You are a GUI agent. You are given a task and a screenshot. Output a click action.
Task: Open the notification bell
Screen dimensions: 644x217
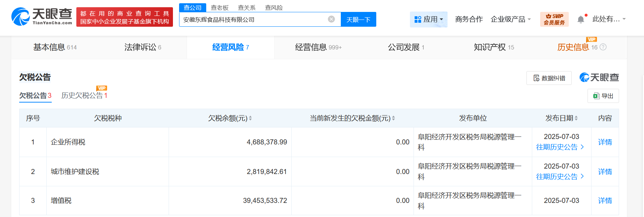[x=581, y=19]
